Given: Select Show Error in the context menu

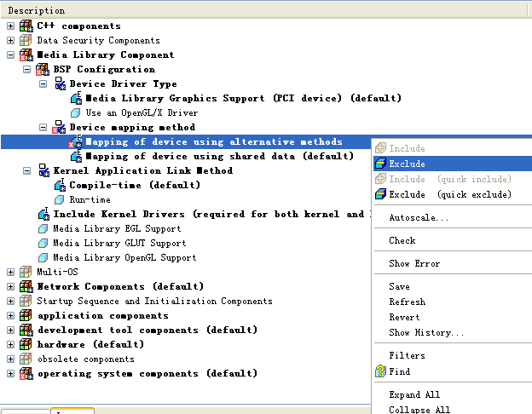Looking at the screenshot, I should 452,263.
